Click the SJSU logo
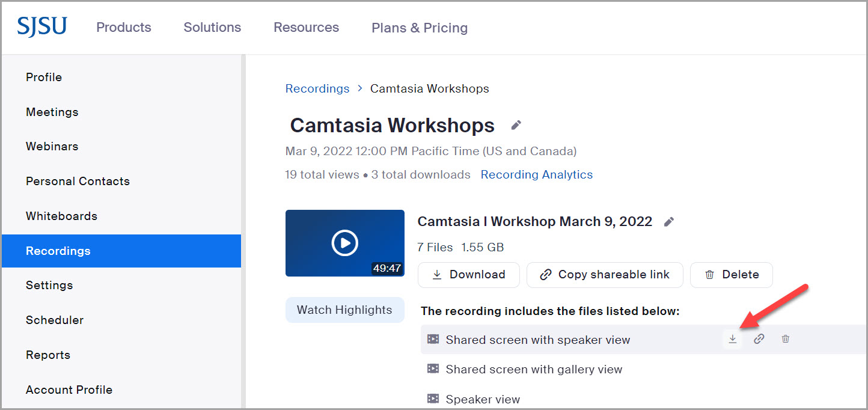This screenshot has width=868, height=410. click(x=42, y=27)
